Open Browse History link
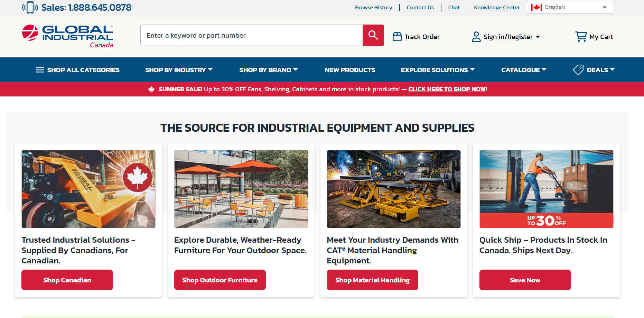644x318 pixels. click(374, 8)
